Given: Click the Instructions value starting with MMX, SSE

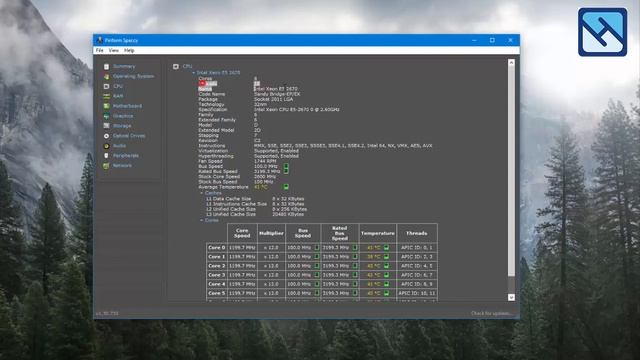Looking at the screenshot, I should 343,145.
